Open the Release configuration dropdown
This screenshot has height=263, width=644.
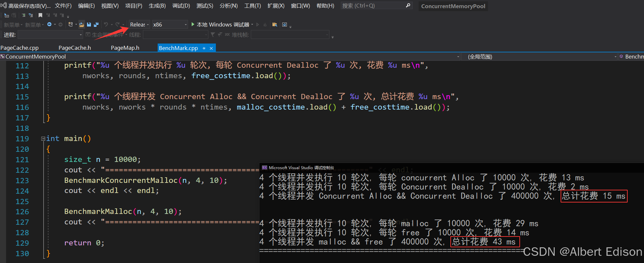(x=139, y=25)
